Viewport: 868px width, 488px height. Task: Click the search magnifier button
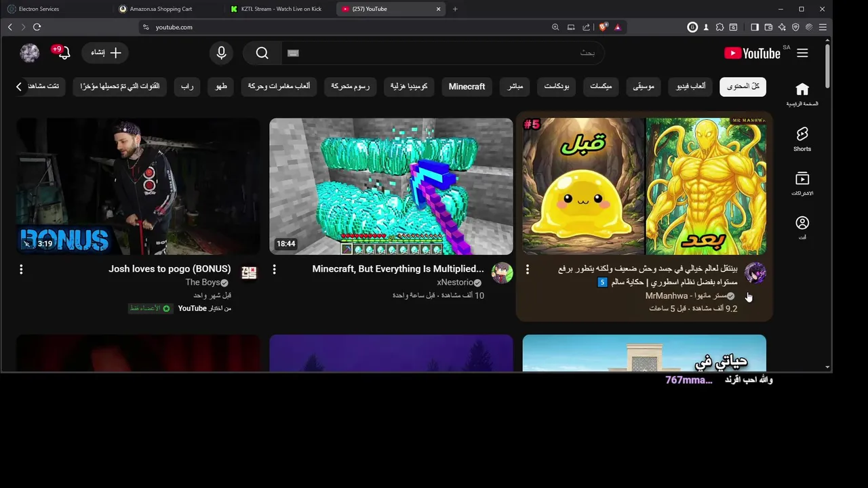tap(262, 53)
